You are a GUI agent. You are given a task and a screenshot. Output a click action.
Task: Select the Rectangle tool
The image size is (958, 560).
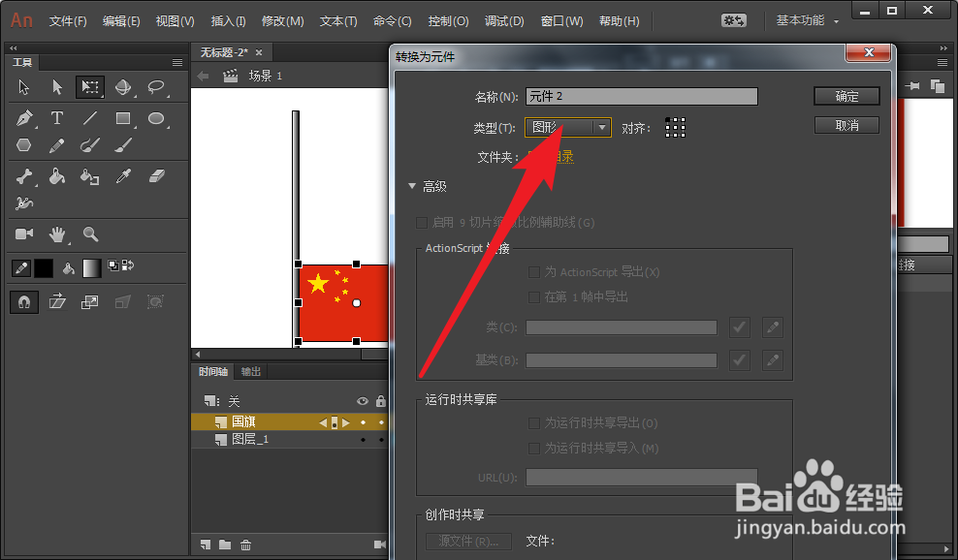[123, 118]
